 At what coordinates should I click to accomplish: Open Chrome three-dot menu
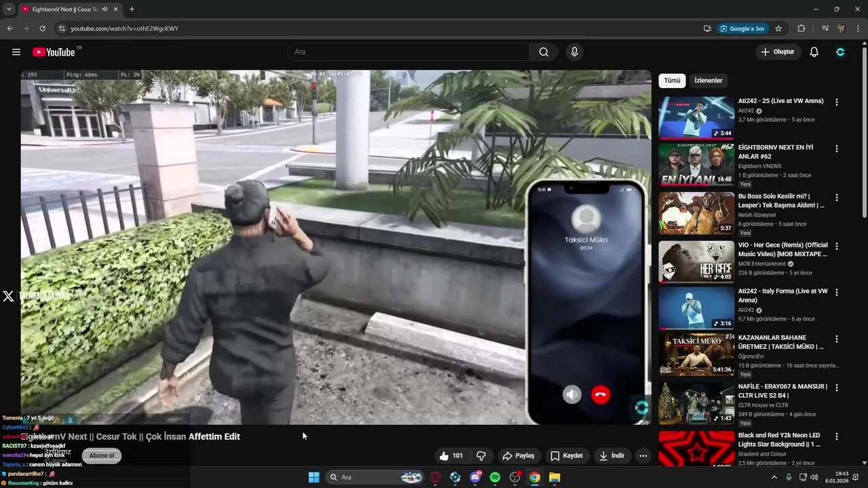pos(859,28)
